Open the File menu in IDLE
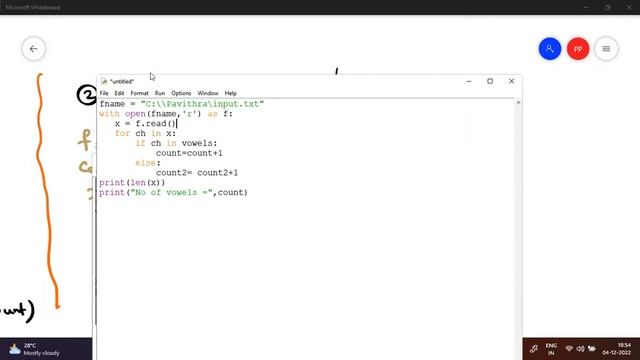Image resolution: width=640 pixels, height=360 pixels. click(104, 93)
